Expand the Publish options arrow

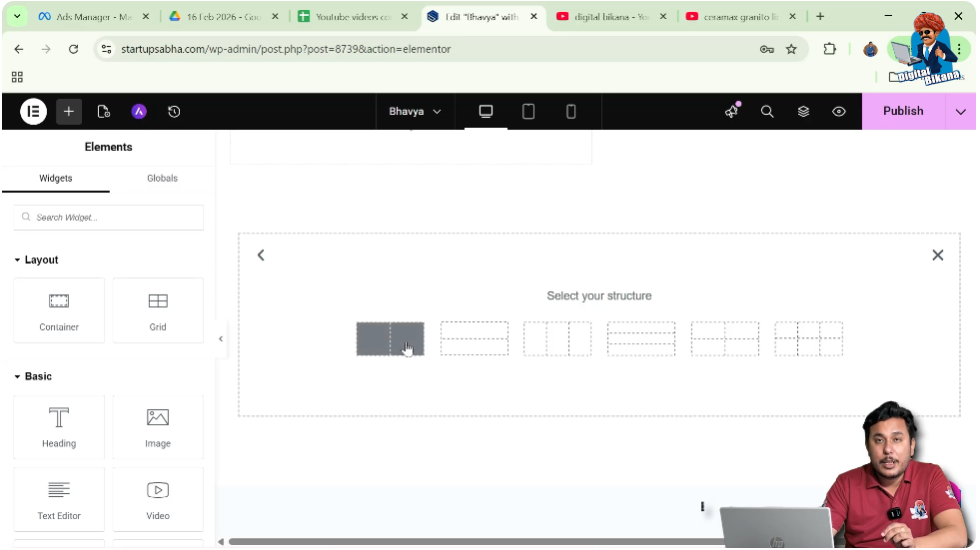coord(961,112)
